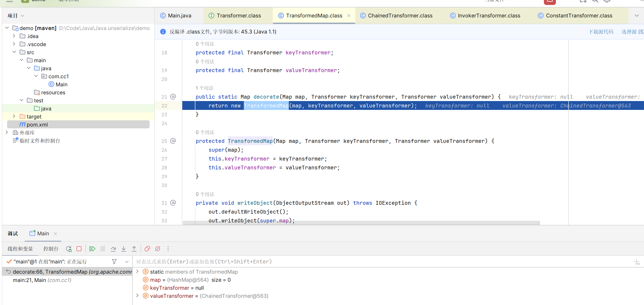Mute all breakpoints
This screenshot has width=644, height=305.
(158, 249)
